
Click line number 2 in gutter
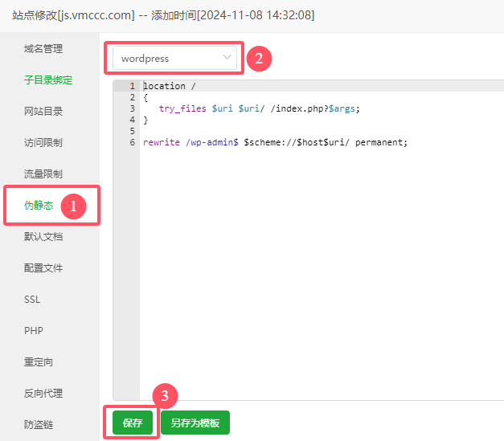(133, 97)
